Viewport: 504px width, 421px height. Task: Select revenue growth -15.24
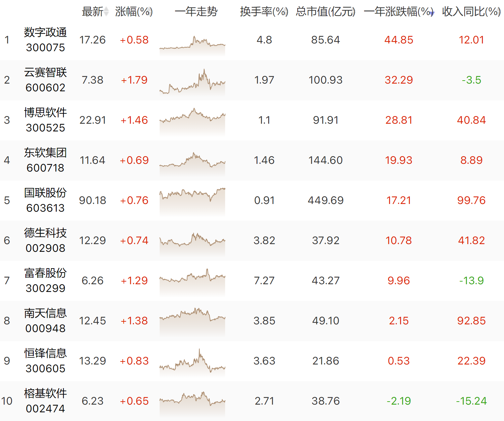[x=471, y=401]
